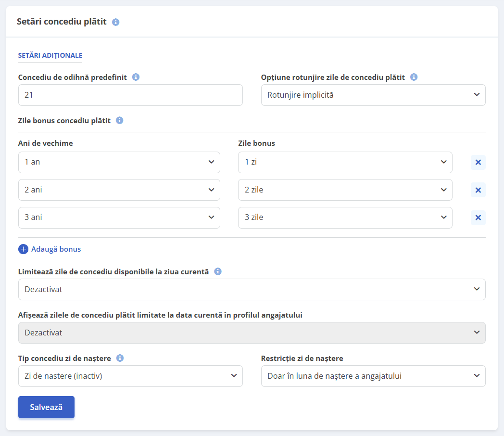Click the plus icon for Adaugă bonus
Image resolution: width=504 pixels, height=436 pixels.
pyautogui.click(x=23, y=249)
